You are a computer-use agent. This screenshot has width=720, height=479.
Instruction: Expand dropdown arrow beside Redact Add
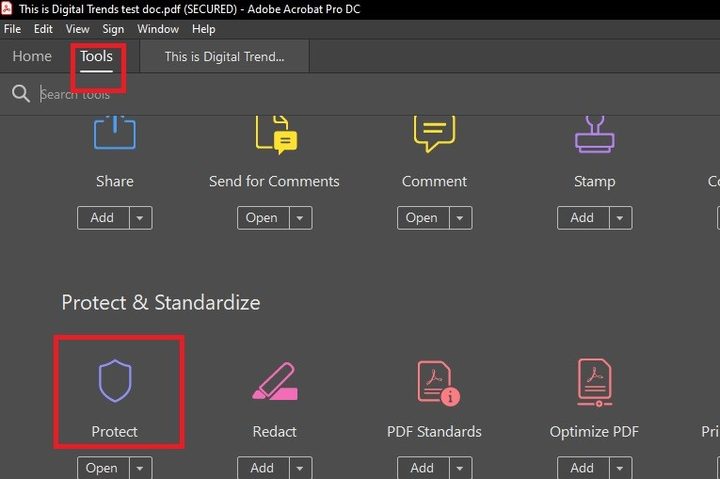300,468
